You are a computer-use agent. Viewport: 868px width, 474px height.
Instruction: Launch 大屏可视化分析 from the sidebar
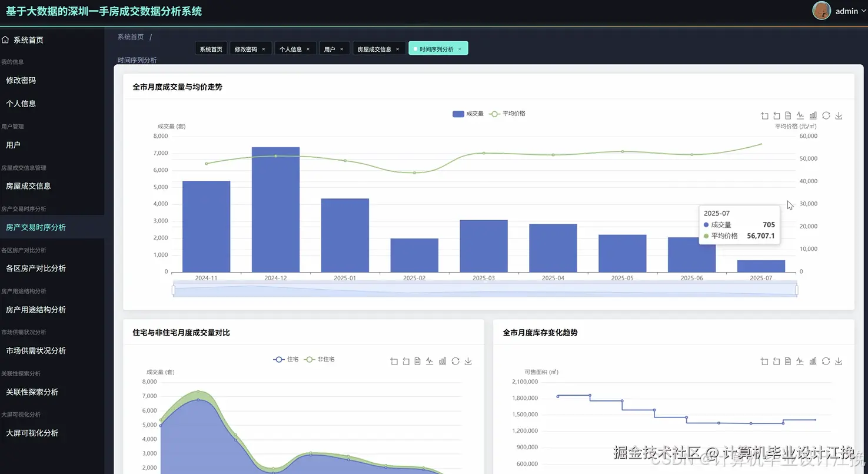52,433
